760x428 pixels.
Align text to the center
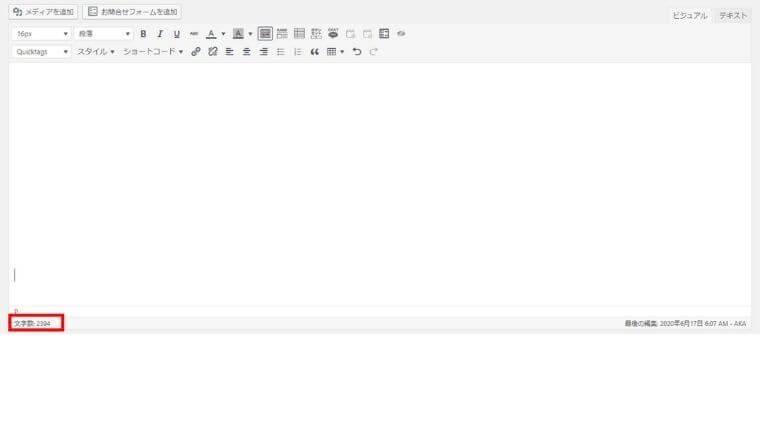pos(246,51)
